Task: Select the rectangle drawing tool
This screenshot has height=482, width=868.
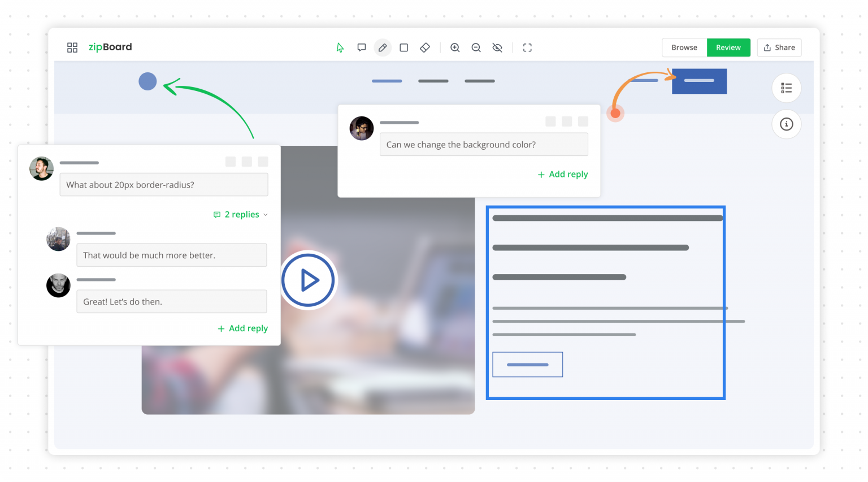Action: (x=403, y=47)
